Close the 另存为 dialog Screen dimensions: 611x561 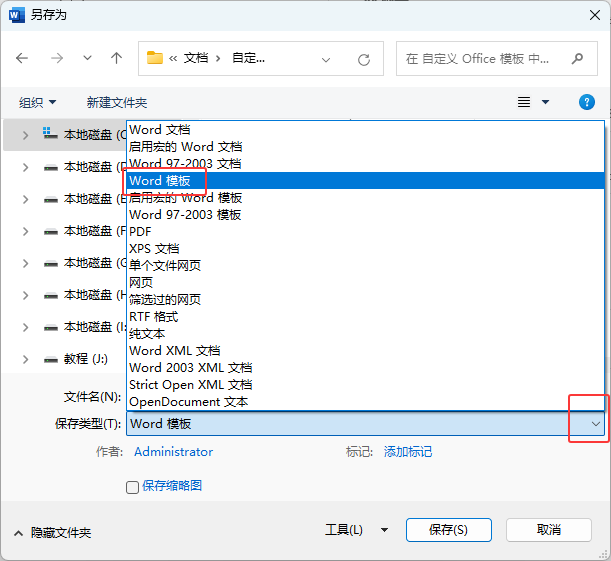595,15
